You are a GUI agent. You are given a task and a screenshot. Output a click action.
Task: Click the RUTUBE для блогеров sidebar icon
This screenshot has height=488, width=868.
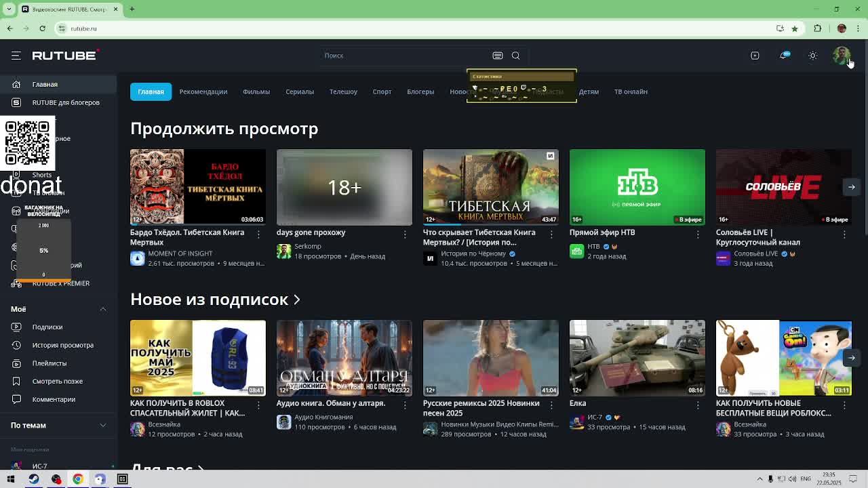coord(16,102)
